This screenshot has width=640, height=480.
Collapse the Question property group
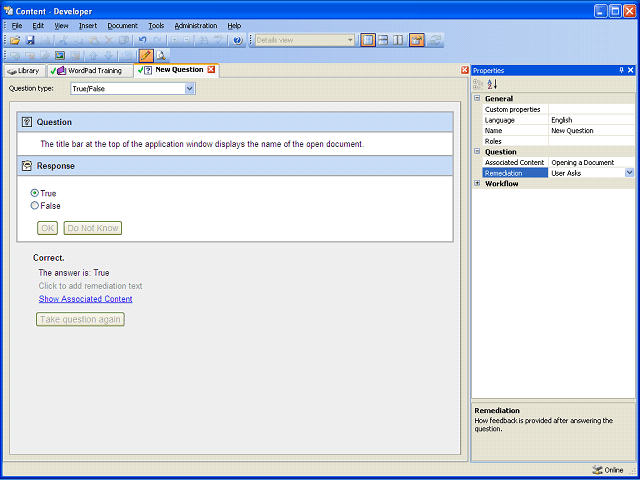tap(477, 151)
